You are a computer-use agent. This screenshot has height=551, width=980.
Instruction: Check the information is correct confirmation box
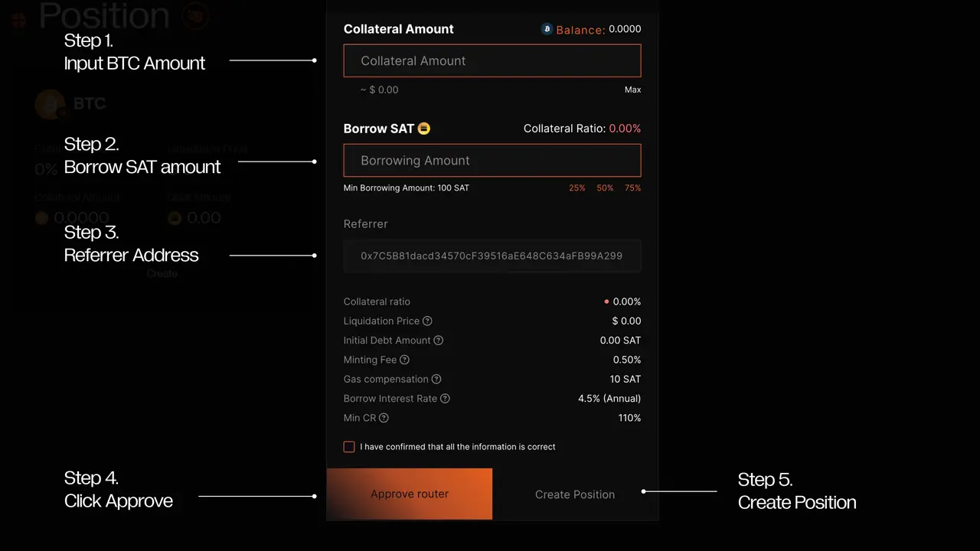click(x=349, y=447)
